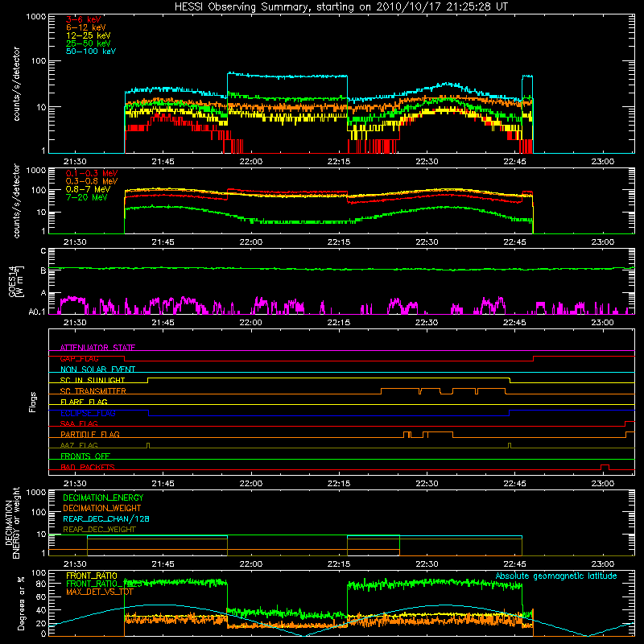Screen dimensions: 644x644
Task: Pick the cyan 50-100 keV legend label
Action: click(91, 52)
